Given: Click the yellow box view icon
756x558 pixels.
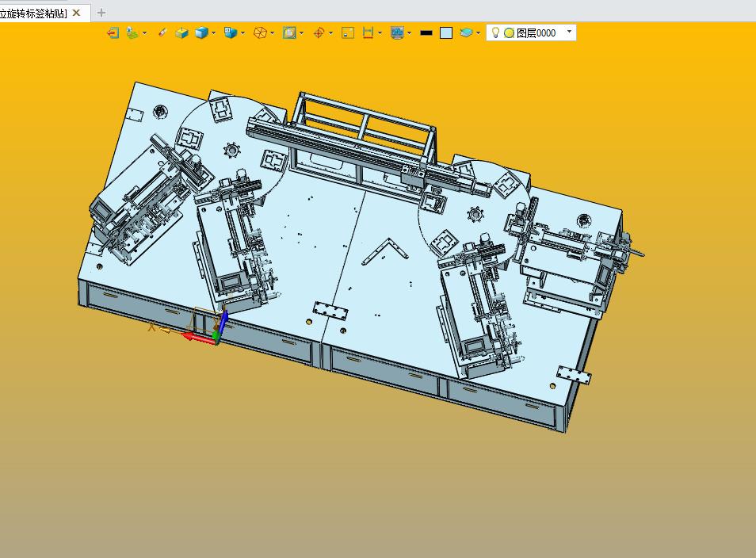Looking at the screenshot, I should [181, 32].
